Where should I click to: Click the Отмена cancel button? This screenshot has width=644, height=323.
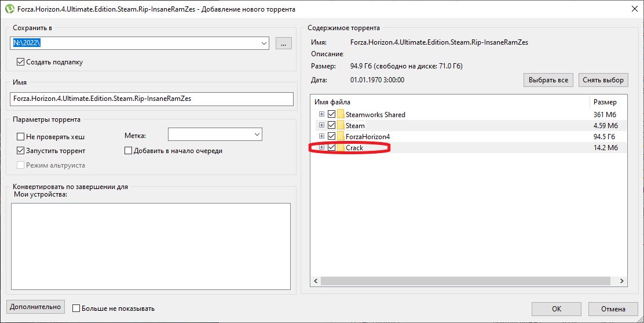tap(613, 309)
